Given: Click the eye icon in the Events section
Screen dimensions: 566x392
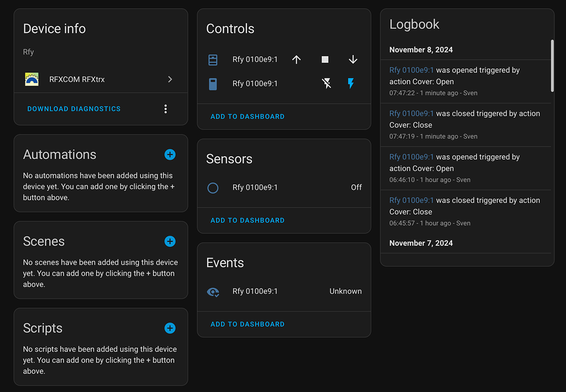Looking at the screenshot, I should click(213, 291).
